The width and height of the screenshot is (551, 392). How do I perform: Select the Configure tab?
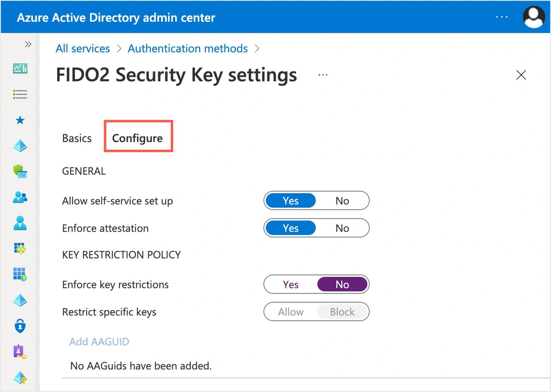[x=137, y=138]
